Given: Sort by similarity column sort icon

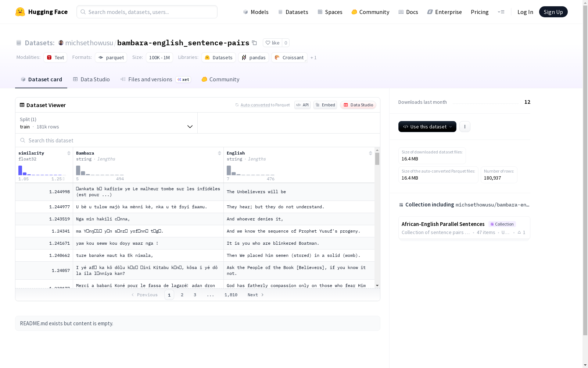Looking at the screenshot, I should pos(69,153).
